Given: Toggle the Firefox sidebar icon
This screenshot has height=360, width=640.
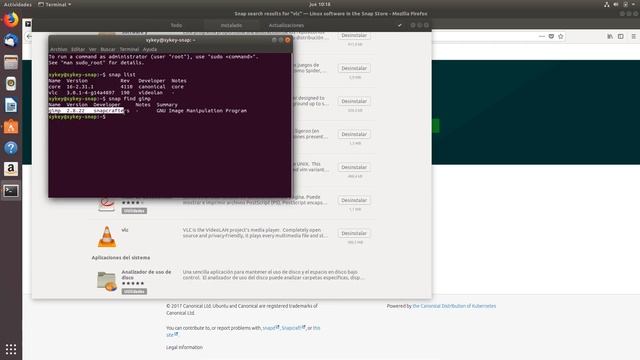Looking at the screenshot, I should 620,36.
